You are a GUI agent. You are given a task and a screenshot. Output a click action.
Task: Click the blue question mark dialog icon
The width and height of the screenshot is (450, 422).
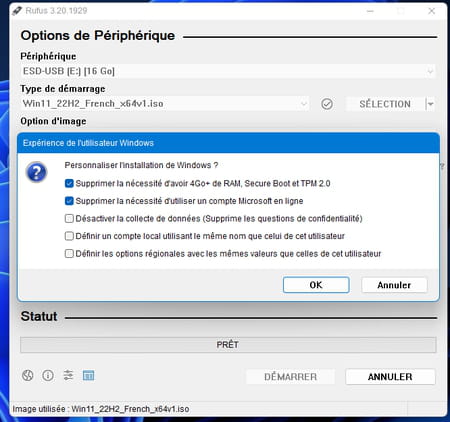[36, 172]
